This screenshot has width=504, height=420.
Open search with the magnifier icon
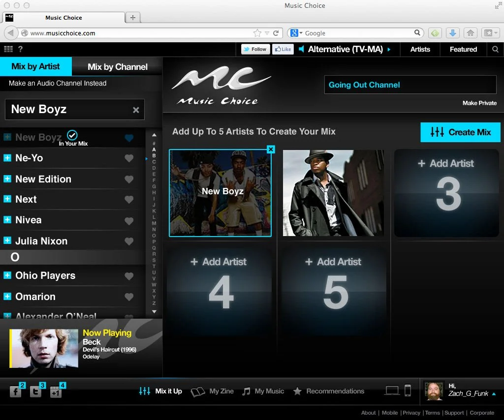click(495, 49)
